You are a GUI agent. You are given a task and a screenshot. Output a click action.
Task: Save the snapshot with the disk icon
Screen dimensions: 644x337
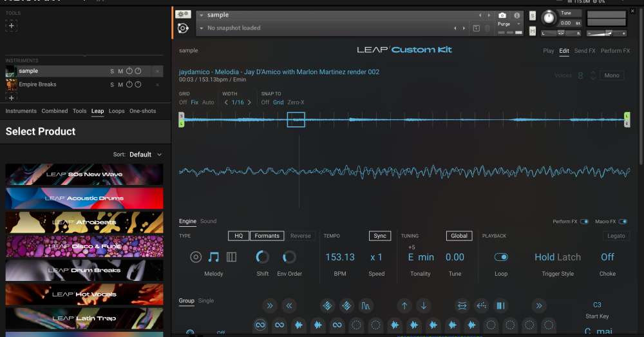(x=476, y=28)
